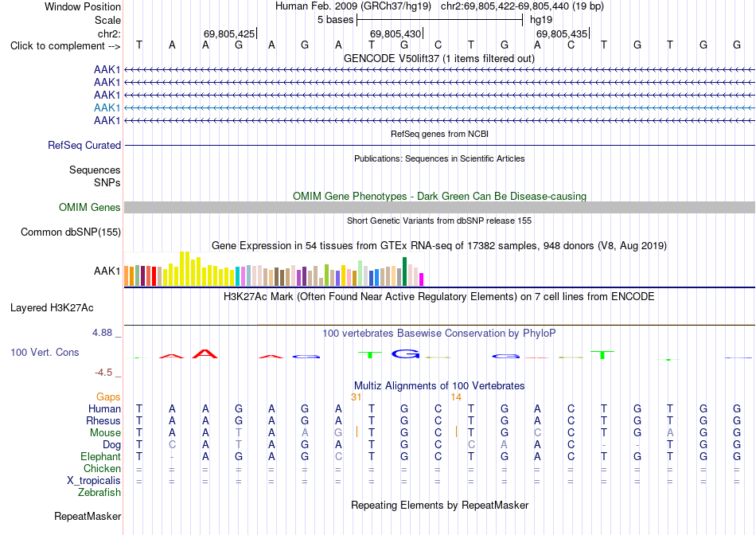Click the Elephant alignment row label
The width and height of the screenshot is (756, 535).
pos(101,456)
